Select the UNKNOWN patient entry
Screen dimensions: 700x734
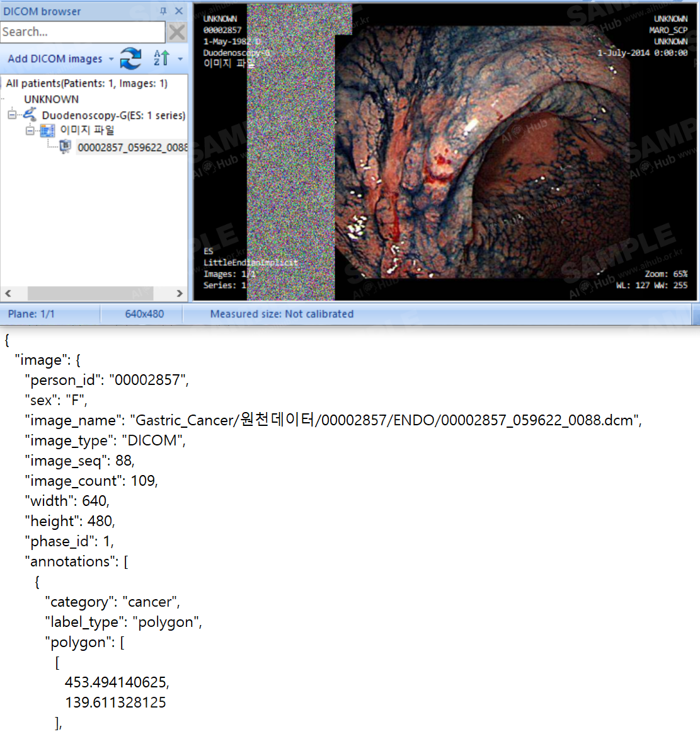51,99
